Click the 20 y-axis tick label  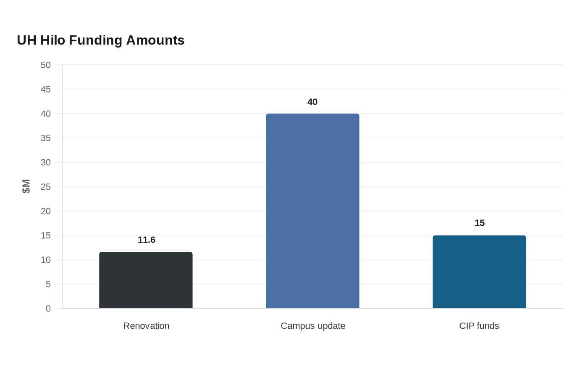[46, 211]
